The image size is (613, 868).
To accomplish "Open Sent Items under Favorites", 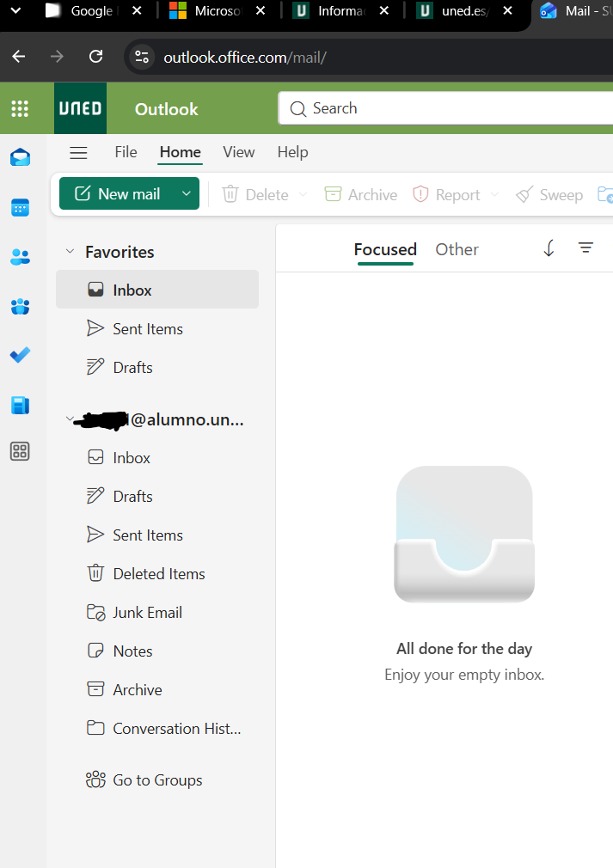I will (157, 329).
